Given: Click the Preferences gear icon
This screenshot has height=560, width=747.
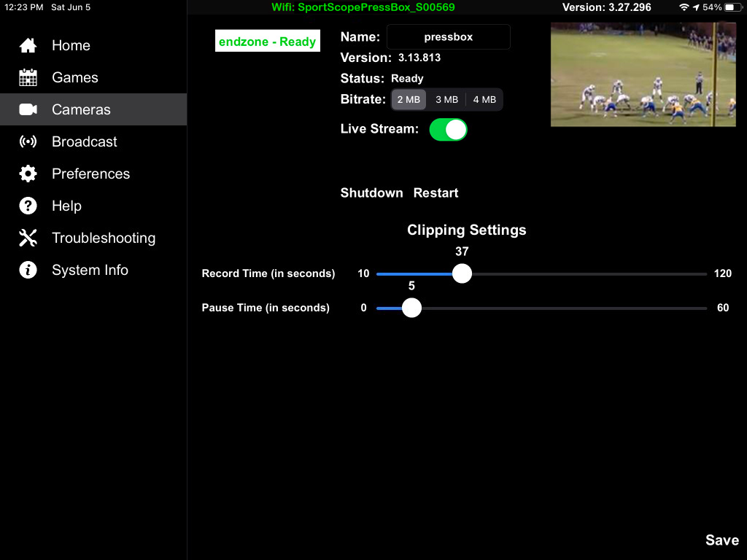Looking at the screenshot, I should pos(28,174).
